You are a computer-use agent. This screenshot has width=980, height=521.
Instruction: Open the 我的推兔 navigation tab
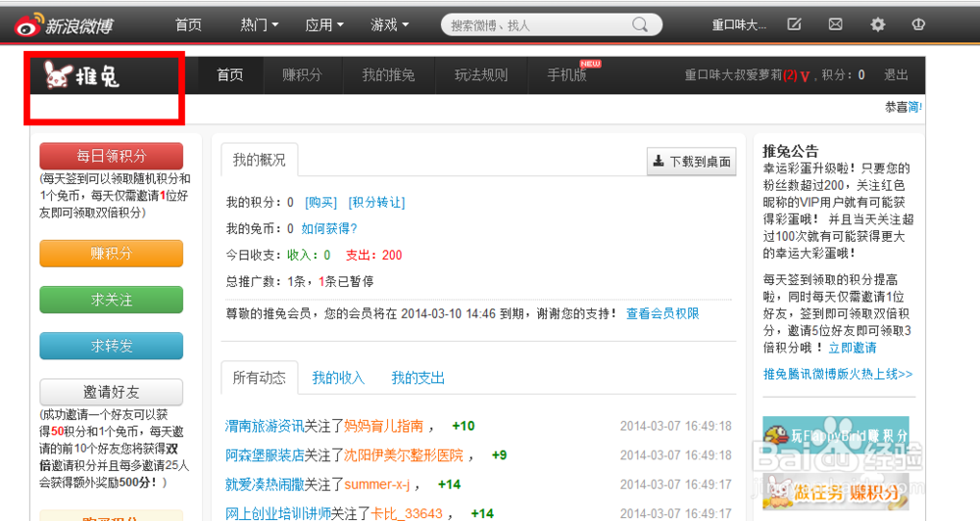click(x=388, y=75)
